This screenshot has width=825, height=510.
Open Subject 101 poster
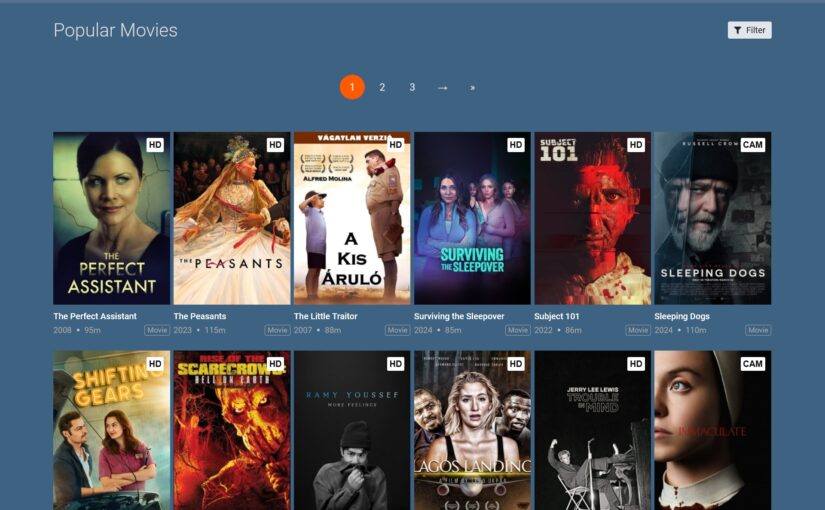(x=592, y=218)
